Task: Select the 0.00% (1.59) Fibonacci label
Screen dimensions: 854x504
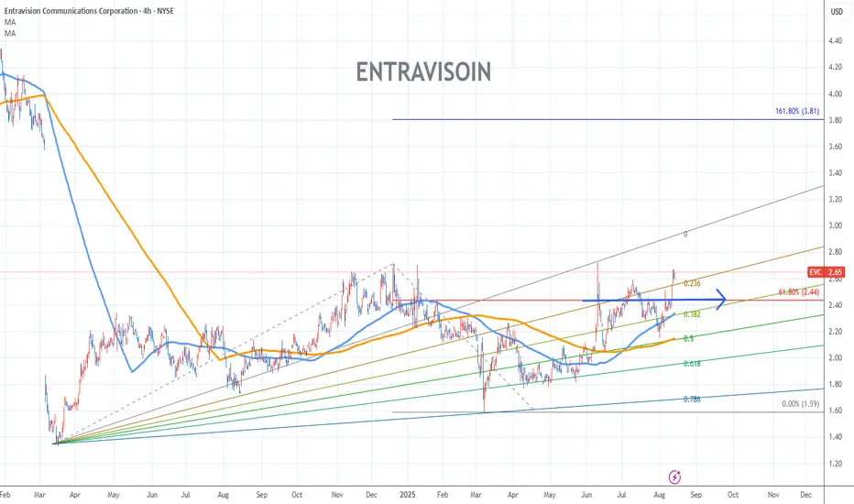Action: 800,404
